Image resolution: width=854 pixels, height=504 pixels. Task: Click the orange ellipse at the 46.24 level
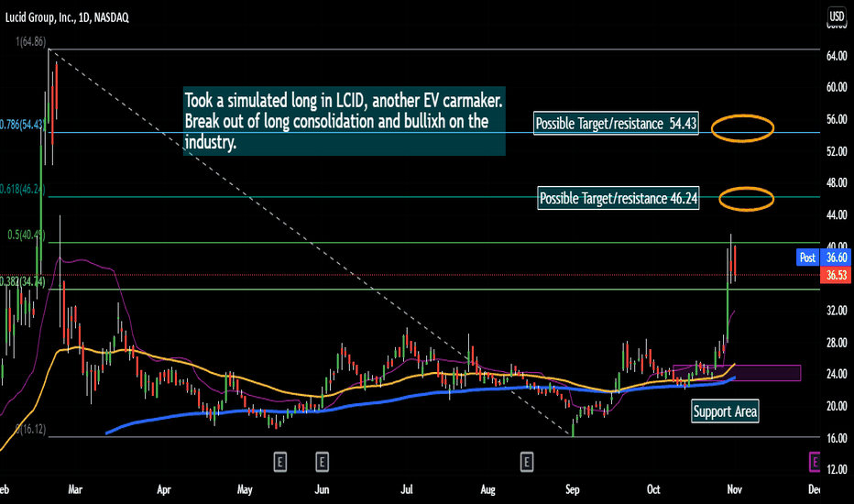pos(746,199)
